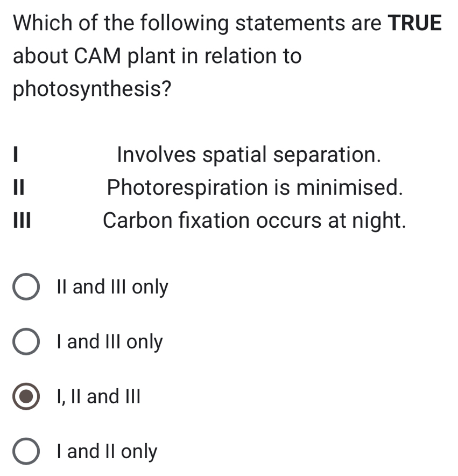458x476 pixels.
Task: Click the 'I, II and III' answer label
Action: 98,397
